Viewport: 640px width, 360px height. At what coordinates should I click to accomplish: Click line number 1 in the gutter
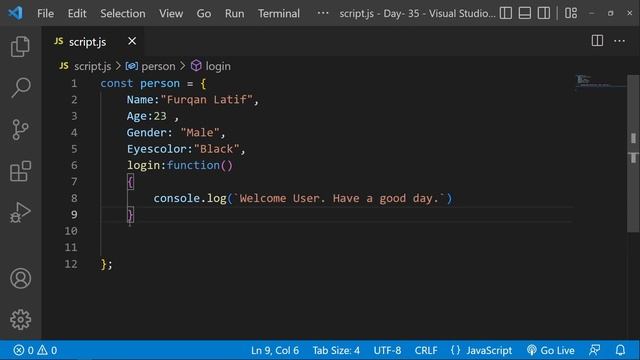[74, 83]
